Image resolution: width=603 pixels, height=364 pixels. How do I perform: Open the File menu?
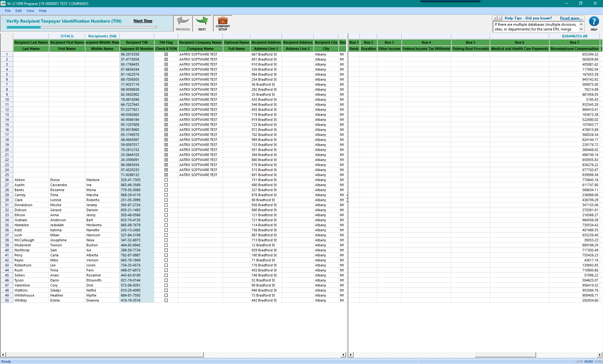coord(8,11)
